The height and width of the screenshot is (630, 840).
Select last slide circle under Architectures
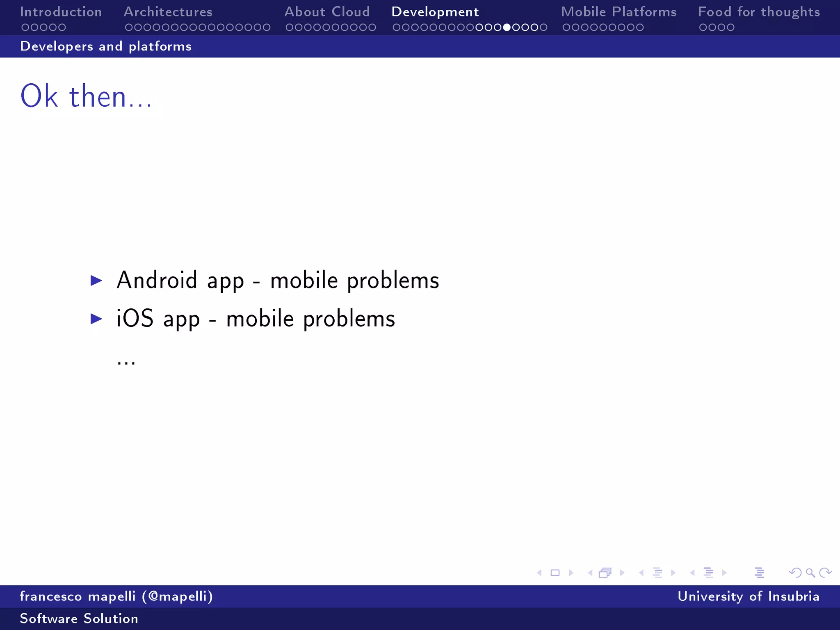(267, 27)
